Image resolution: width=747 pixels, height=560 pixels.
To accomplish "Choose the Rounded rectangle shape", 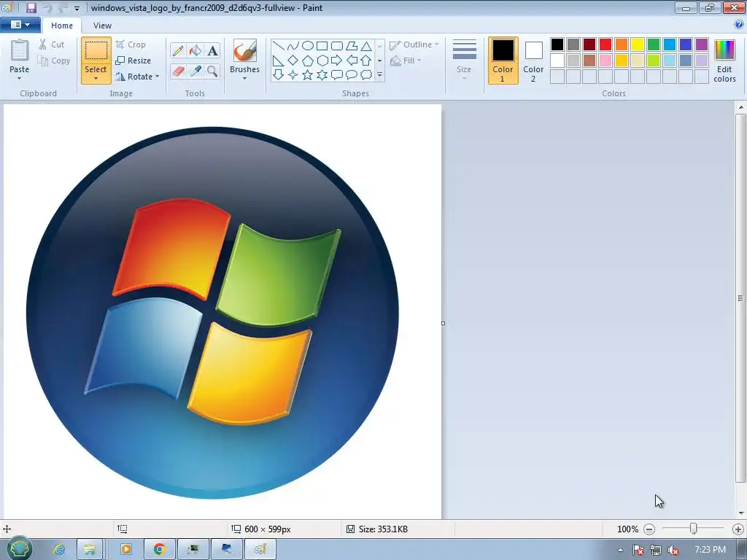I will click(x=337, y=46).
